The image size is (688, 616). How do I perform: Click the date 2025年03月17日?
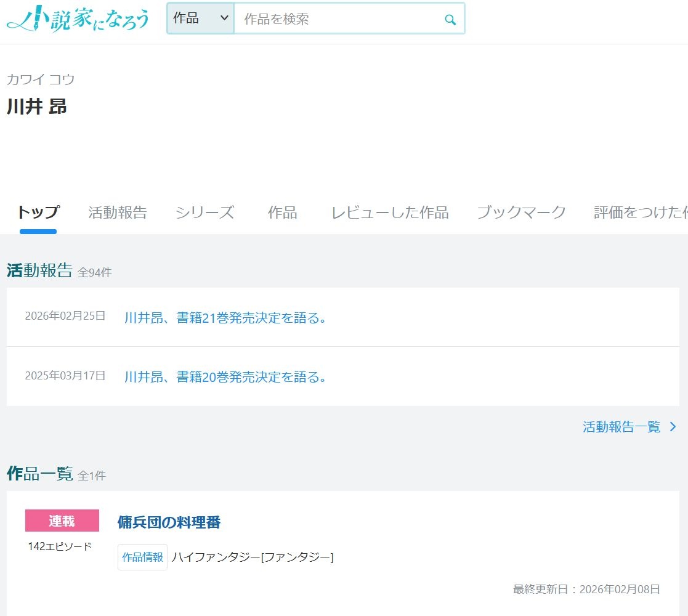(65, 376)
